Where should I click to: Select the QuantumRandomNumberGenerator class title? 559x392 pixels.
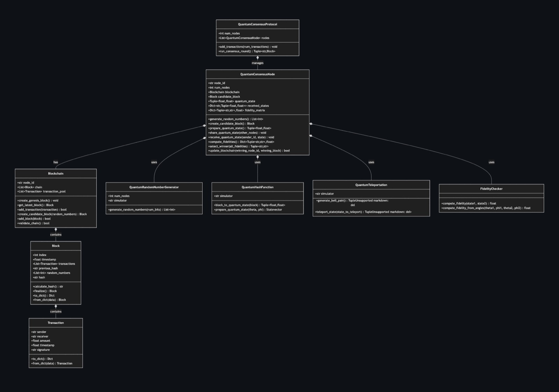(154, 187)
